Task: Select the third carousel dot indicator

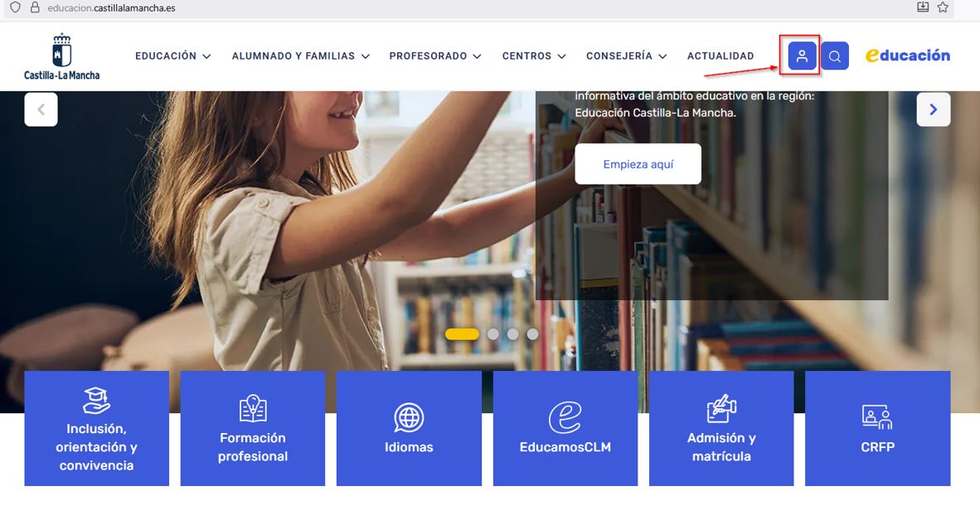Action: [x=513, y=334]
